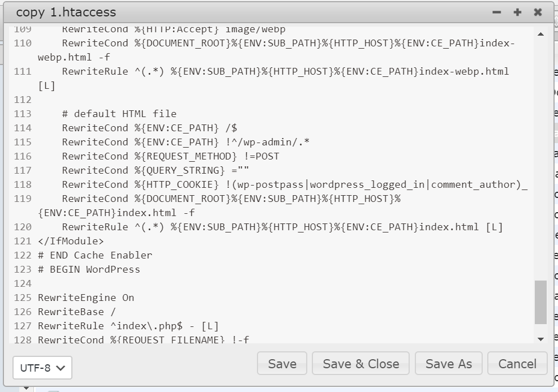Screen dimensions: 558x392
Task: Minimize the copy 1.htaccess editor dialog
Action: [x=497, y=12]
